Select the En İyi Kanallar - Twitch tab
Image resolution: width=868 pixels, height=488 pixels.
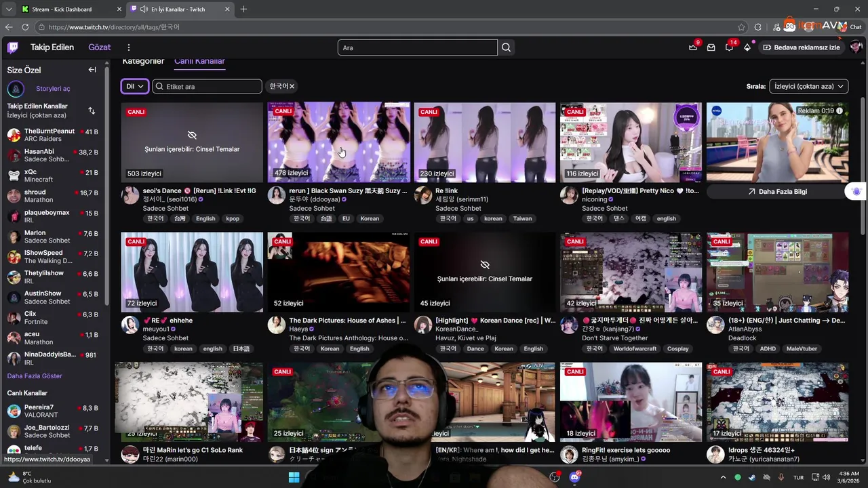click(179, 9)
